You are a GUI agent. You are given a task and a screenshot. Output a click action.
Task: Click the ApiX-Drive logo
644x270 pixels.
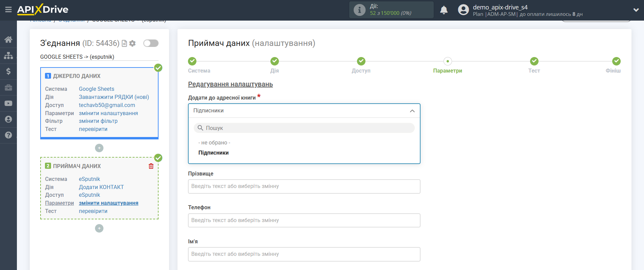click(43, 9)
